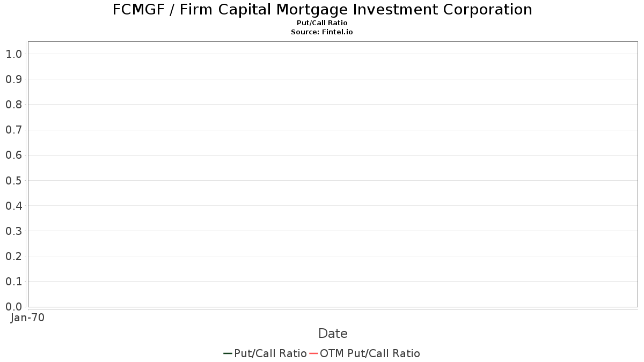Click the 0.5 y-axis tick label
The image size is (644, 362).
[x=14, y=181]
